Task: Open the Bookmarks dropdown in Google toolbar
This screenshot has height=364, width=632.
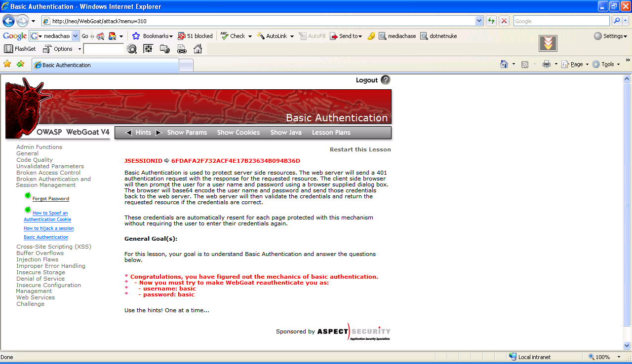Action: 153,36
